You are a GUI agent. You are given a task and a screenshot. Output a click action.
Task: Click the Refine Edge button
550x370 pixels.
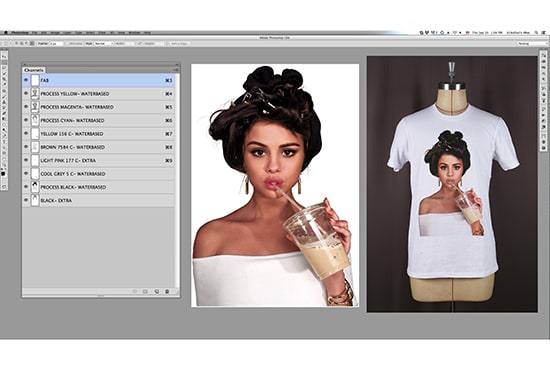click(180, 43)
